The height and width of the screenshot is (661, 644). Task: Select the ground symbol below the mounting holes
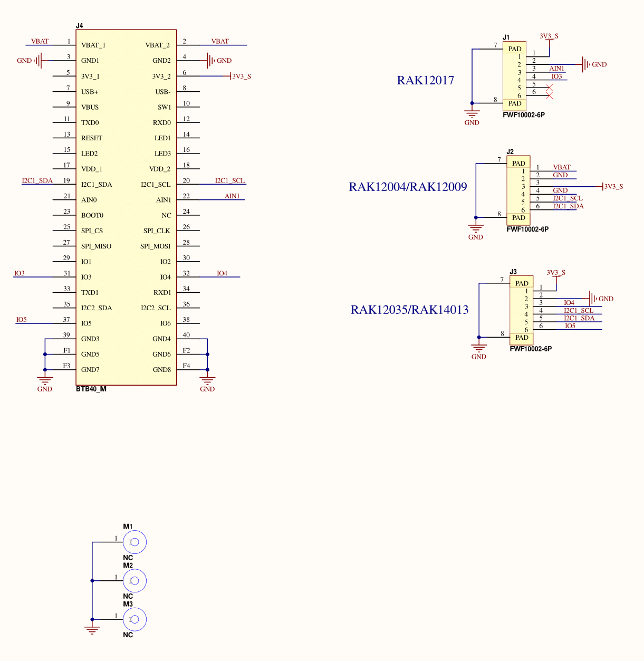point(92,628)
